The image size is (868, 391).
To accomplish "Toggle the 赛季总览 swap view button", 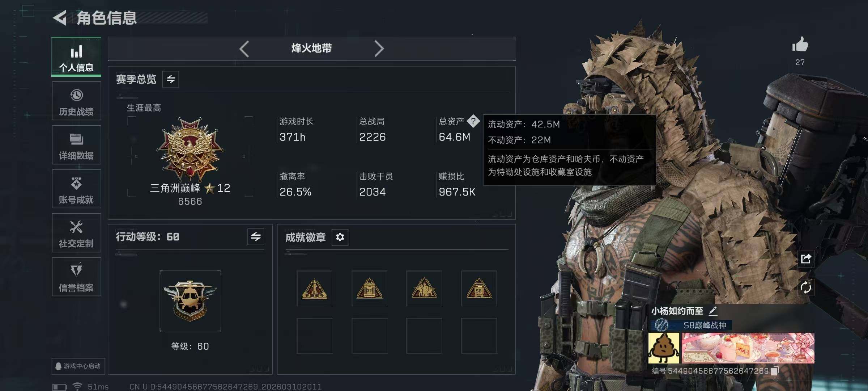I will [171, 79].
